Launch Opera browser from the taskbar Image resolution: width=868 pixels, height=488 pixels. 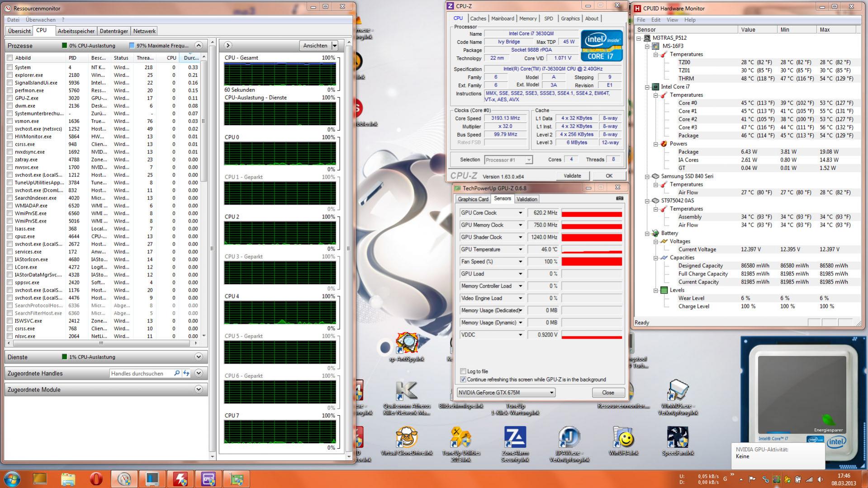(96, 479)
